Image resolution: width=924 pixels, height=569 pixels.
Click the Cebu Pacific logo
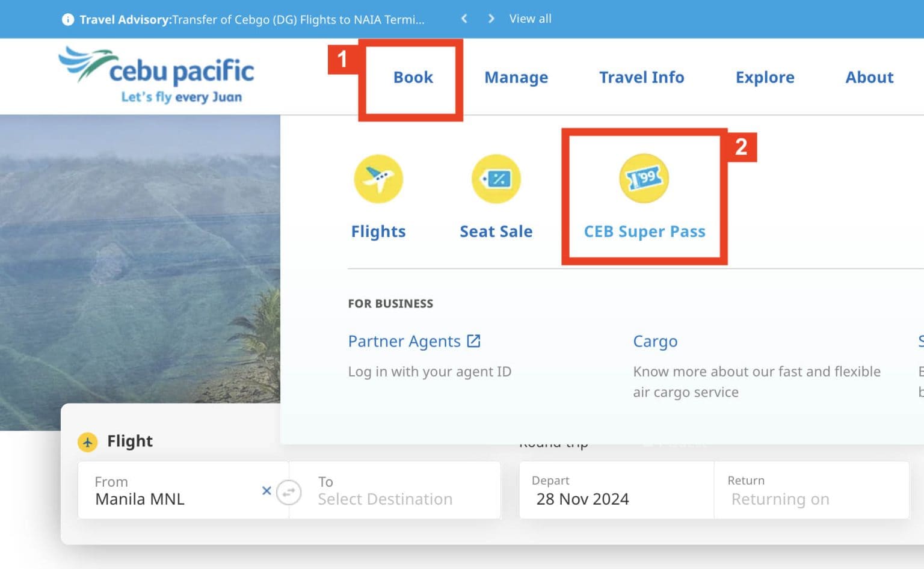[x=156, y=75]
